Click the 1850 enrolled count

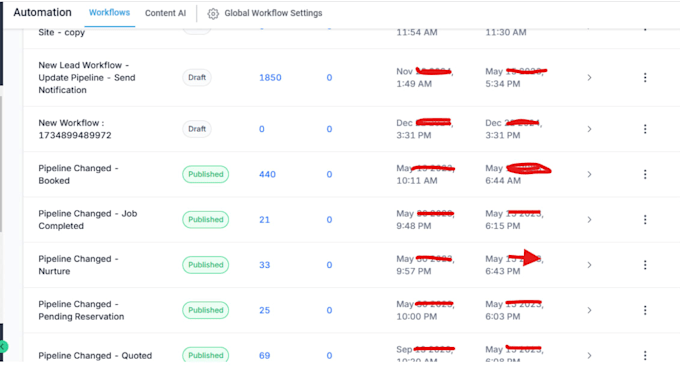pyautogui.click(x=270, y=77)
